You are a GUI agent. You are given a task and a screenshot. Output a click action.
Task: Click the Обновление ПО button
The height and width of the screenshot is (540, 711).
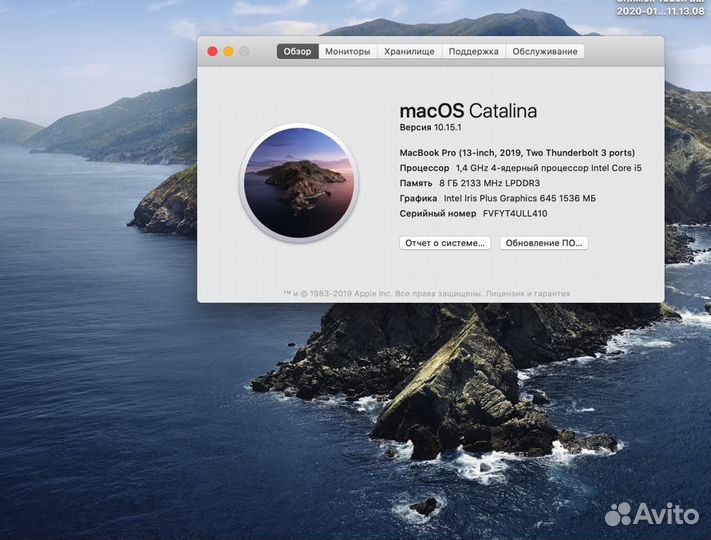point(544,243)
